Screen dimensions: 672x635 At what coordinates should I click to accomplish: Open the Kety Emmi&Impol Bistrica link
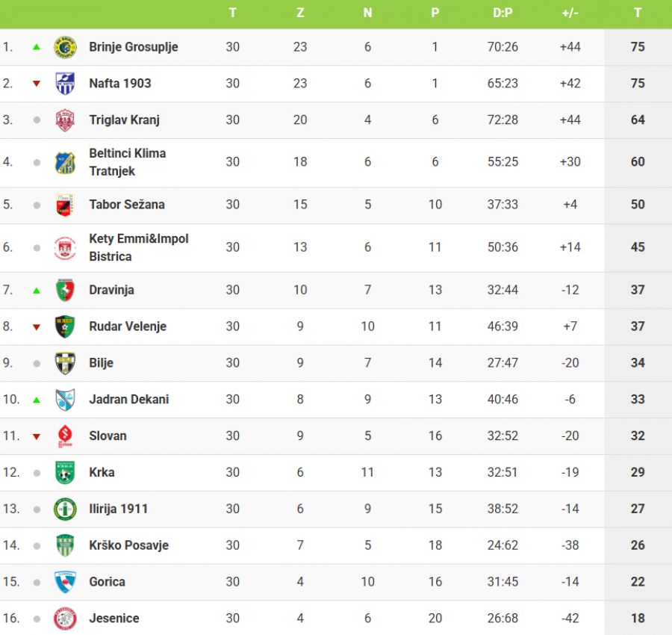tap(138, 247)
